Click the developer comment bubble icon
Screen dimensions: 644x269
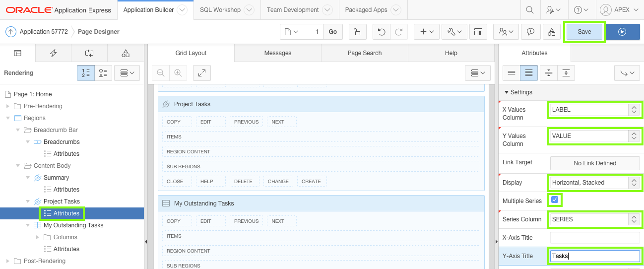tap(530, 32)
